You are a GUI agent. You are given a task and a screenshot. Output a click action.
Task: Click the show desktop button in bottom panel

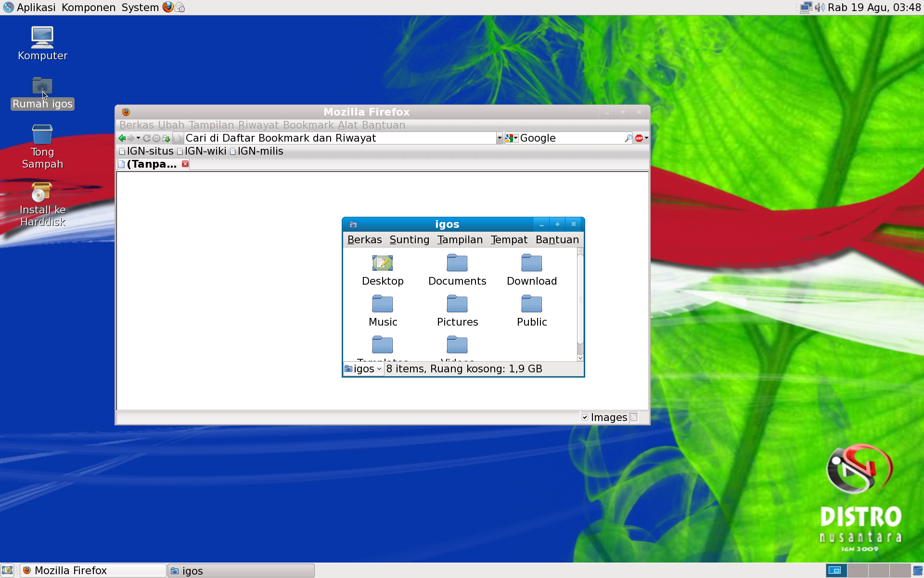click(7, 571)
